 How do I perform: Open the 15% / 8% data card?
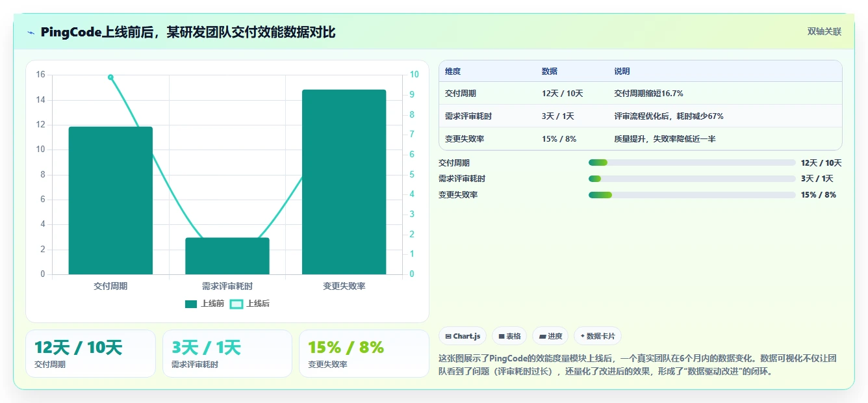click(364, 354)
